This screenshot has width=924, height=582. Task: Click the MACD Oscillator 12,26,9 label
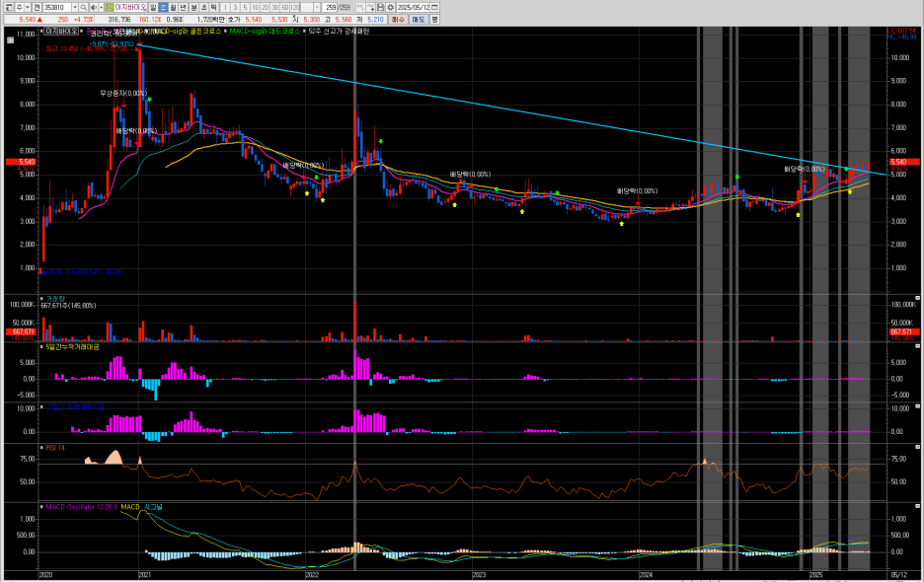(x=81, y=507)
